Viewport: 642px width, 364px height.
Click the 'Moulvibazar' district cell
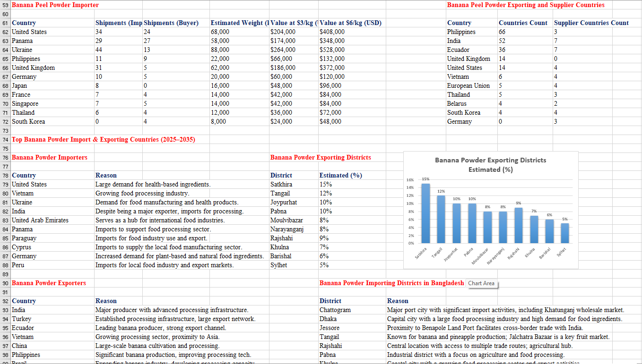tap(286, 220)
